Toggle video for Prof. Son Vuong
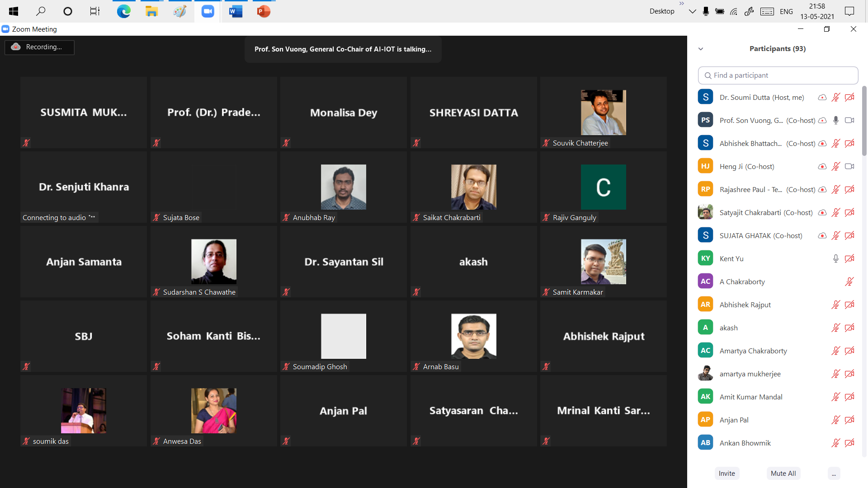Image resolution: width=868 pixels, height=488 pixels. (x=849, y=120)
